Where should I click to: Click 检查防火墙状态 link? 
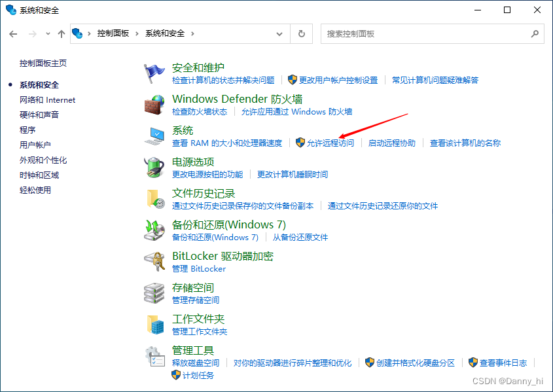[x=200, y=112]
